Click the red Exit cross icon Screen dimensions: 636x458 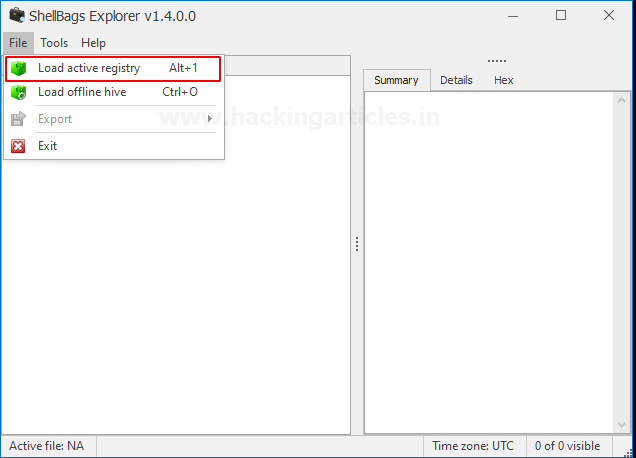tap(18, 146)
